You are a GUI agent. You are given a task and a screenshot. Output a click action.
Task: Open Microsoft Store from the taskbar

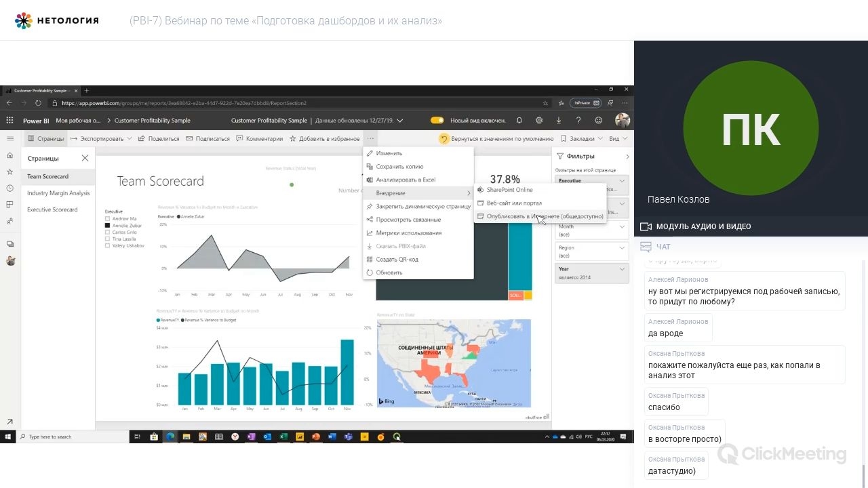pos(154,436)
